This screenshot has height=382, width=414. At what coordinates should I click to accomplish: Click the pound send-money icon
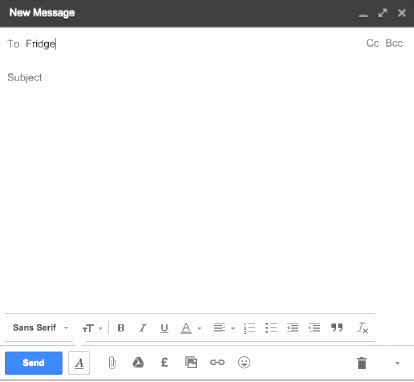coord(164,362)
